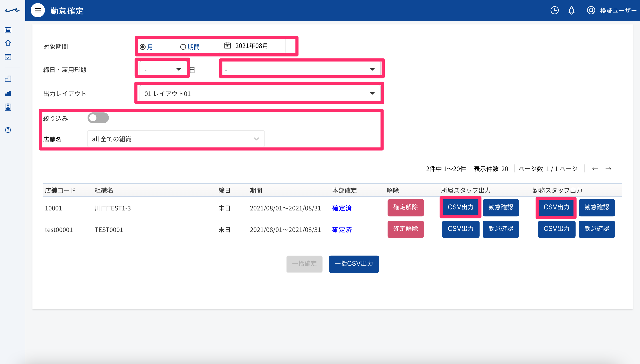The image size is (640, 364).
Task: Open the 雇用形態 dropdown
Action: 300,69
